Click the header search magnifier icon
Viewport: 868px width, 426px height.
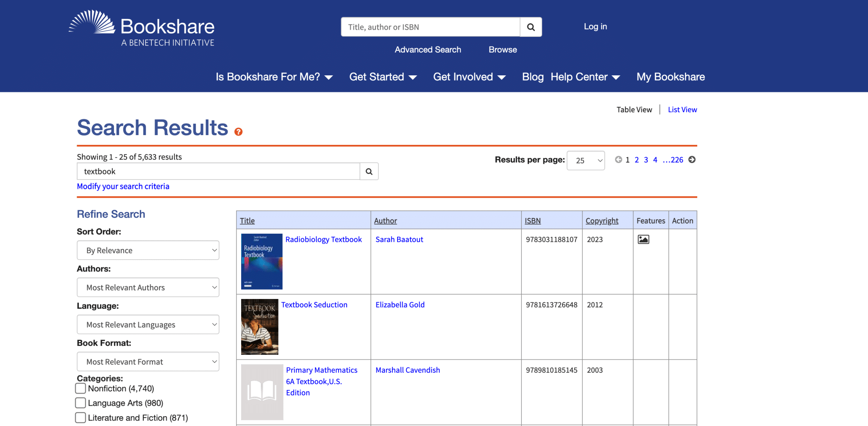coord(530,27)
